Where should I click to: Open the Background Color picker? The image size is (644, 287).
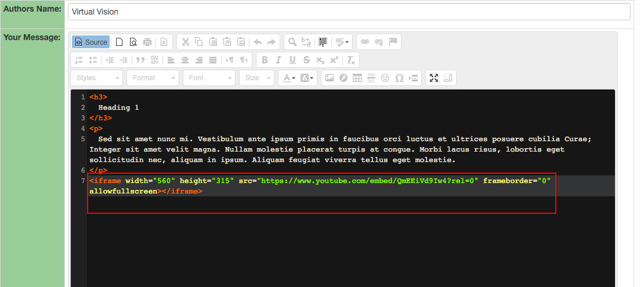[x=307, y=78]
